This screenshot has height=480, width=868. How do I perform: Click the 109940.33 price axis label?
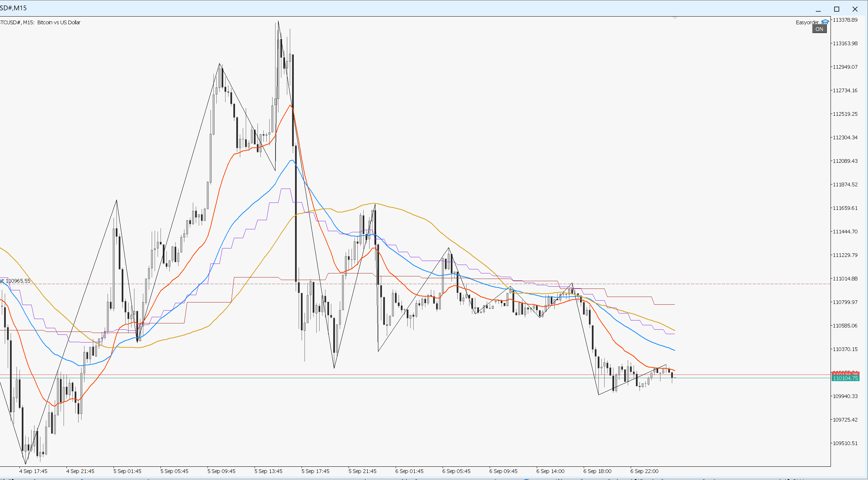coord(845,396)
